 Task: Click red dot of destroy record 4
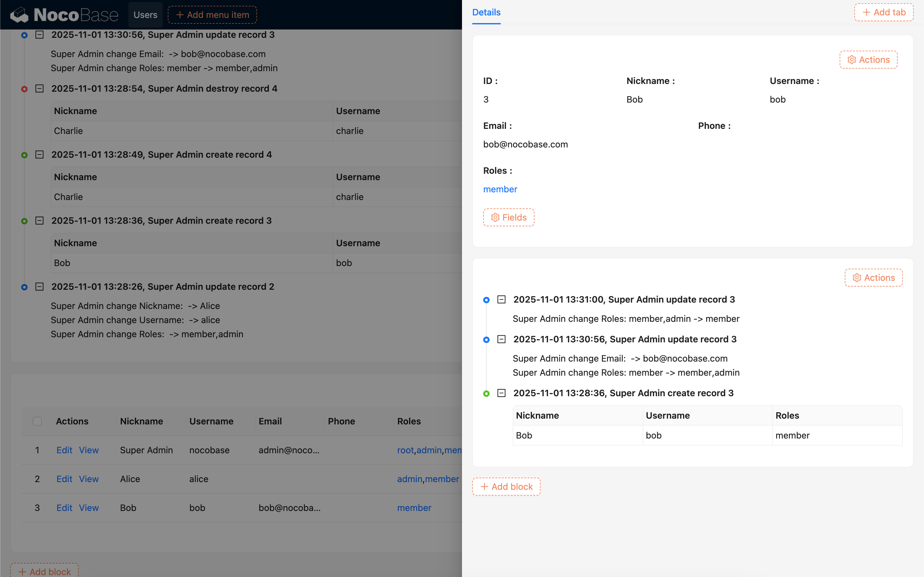(x=24, y=89)
